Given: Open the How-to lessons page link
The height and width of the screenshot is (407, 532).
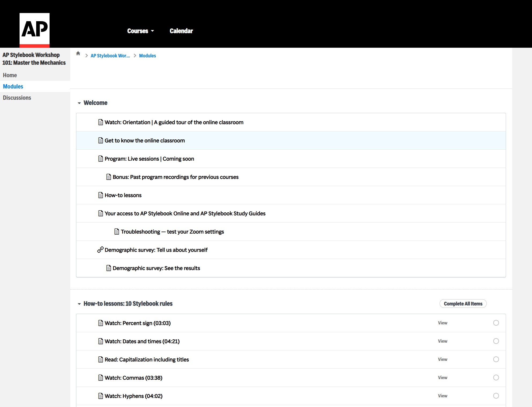Looking at the screenshot, I should pyautogui.click(x=123, y=195).
